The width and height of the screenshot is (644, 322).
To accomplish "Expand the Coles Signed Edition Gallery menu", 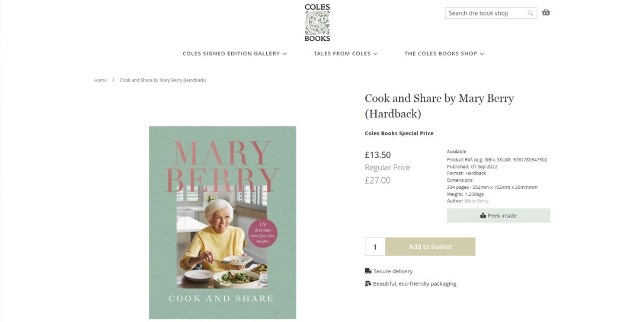I will pyautogui.click(x=285, y=53).
